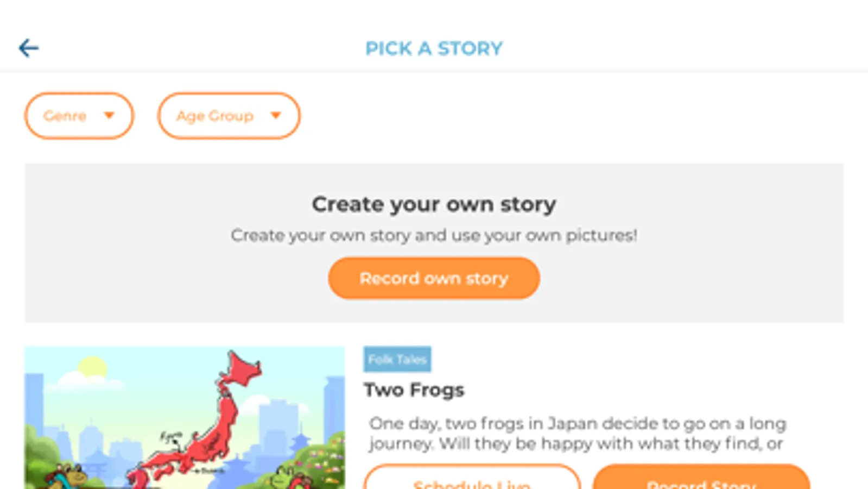Click the Schedule Live button
Screen dimensions: 868x489
coord(472,479)
